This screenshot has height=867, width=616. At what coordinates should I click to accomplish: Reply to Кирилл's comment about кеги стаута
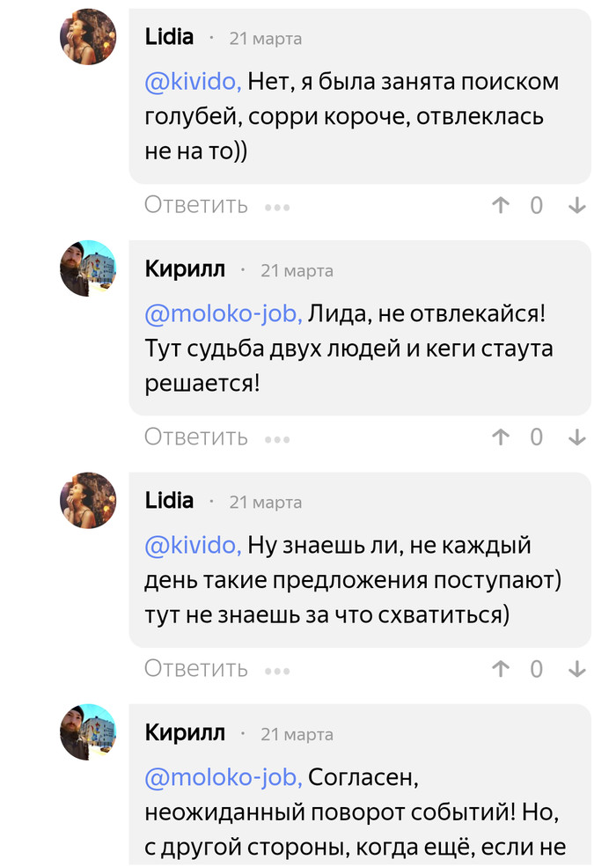(x=196, y=437)
